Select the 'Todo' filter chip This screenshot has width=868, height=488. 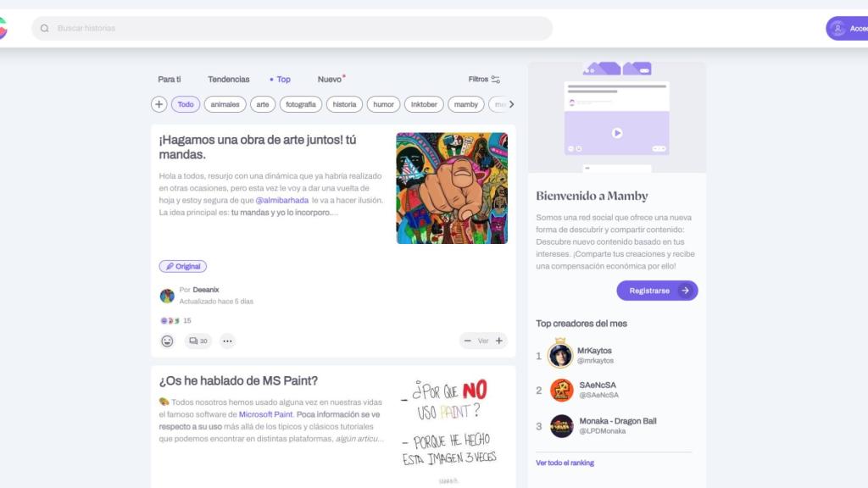click(x=185, y=103)
